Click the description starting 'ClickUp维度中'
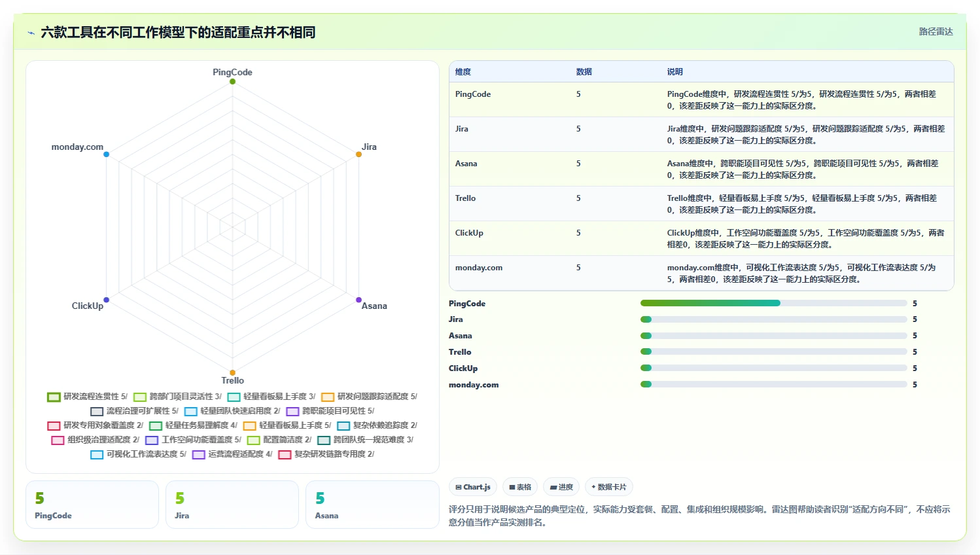The image size is (980, 555). [806, 239]
